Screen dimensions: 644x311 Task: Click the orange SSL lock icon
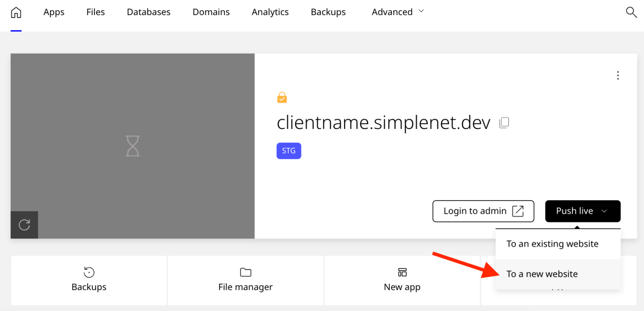(x=282, y=98)
